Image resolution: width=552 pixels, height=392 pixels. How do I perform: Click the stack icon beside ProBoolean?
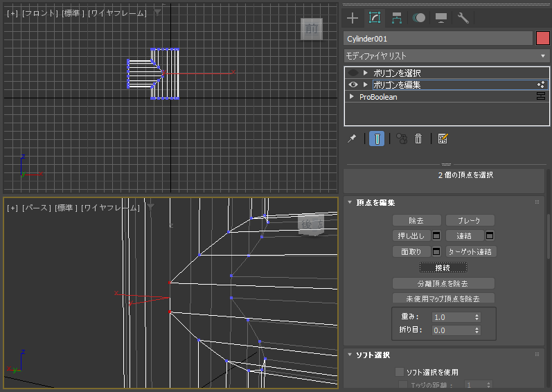[x=541, y=96]
